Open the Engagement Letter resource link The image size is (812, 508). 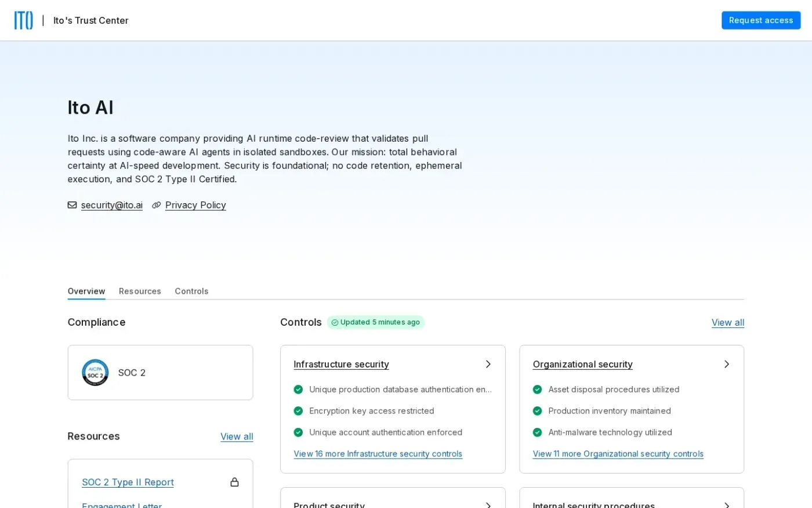tap(122, 505)
